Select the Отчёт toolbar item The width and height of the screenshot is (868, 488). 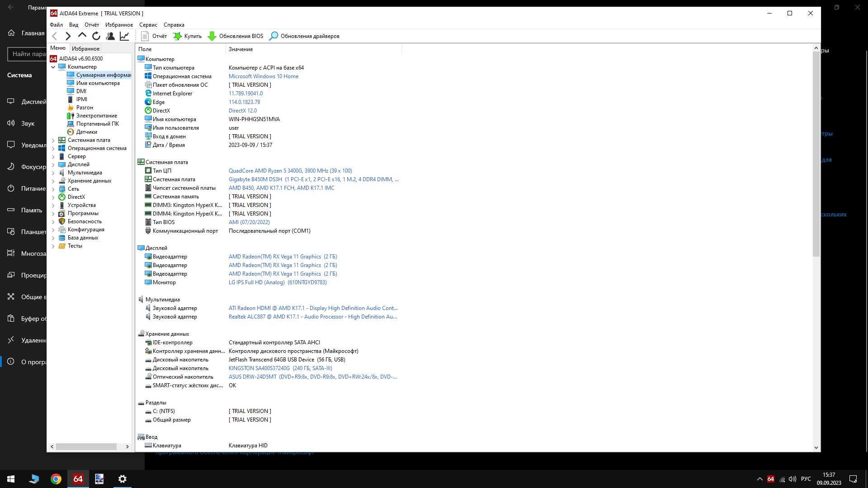[153, 36]
